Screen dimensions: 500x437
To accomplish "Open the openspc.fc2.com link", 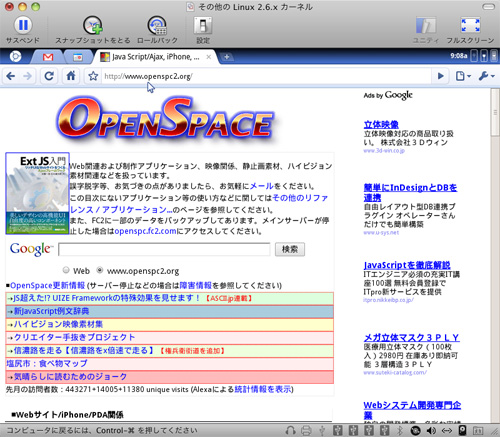I will [x=145, y=231].
